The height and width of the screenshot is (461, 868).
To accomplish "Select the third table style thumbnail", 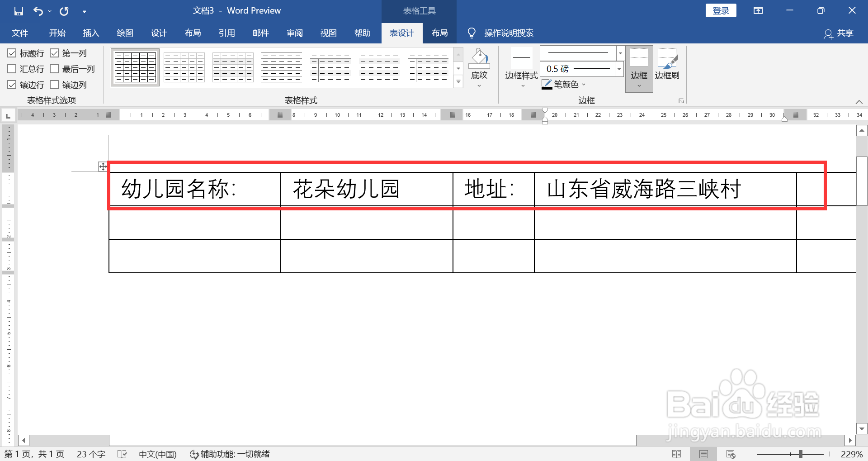I will (x=233, y=67).
